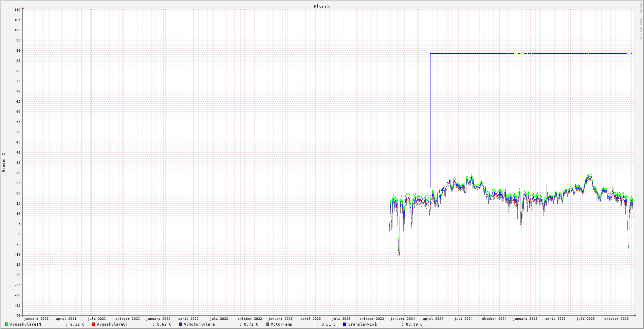Click the red AvgaskylareUT legend swatch

pyautogui.click(x=93, y=324)
